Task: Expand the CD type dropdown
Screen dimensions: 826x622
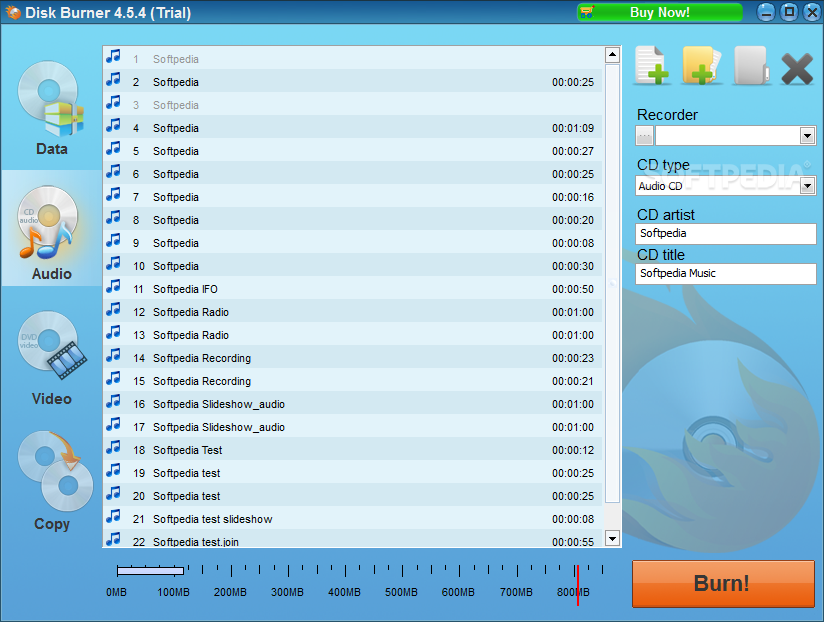Action: coord(807,186)
